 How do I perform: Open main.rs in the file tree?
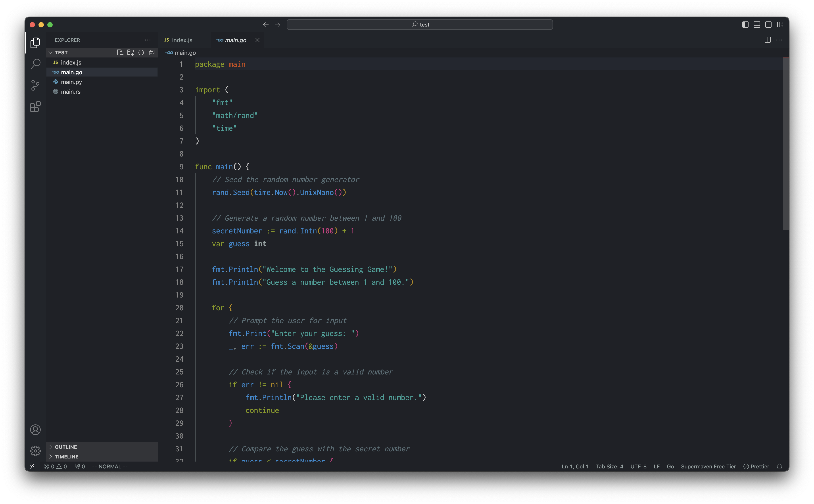tap(102, 92)
